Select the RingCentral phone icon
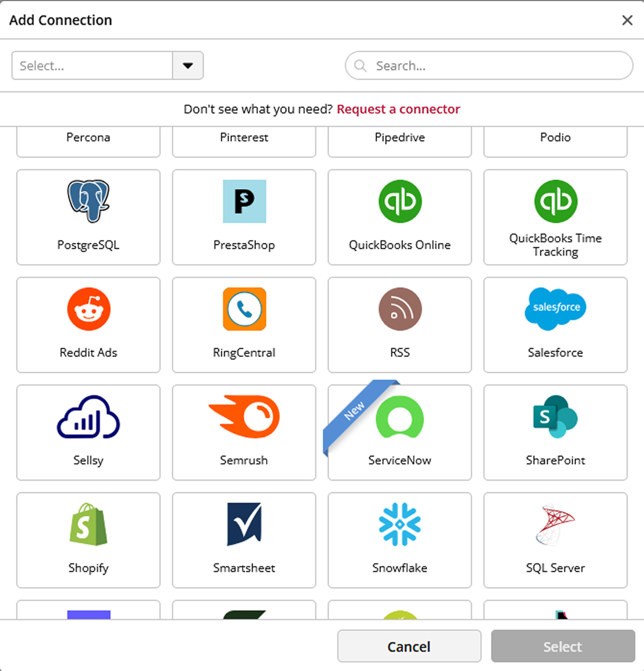This screenshot has height=671, width=644. pos(244,309)
